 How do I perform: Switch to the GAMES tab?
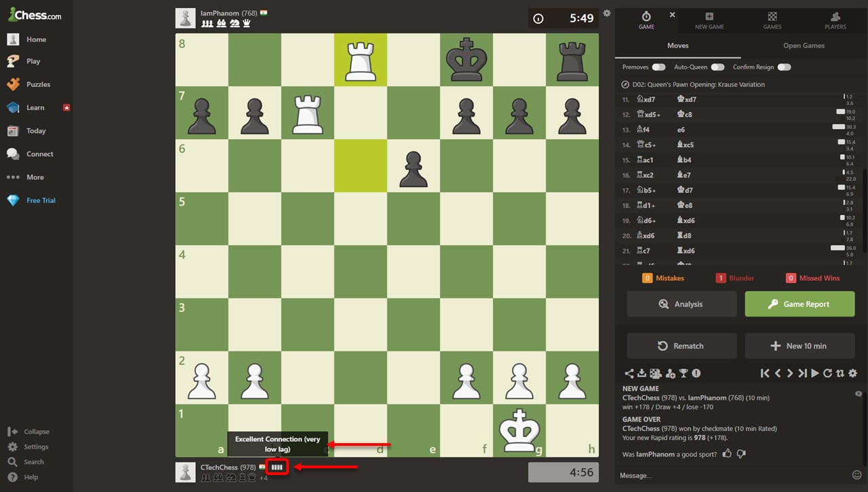point(772,20)
